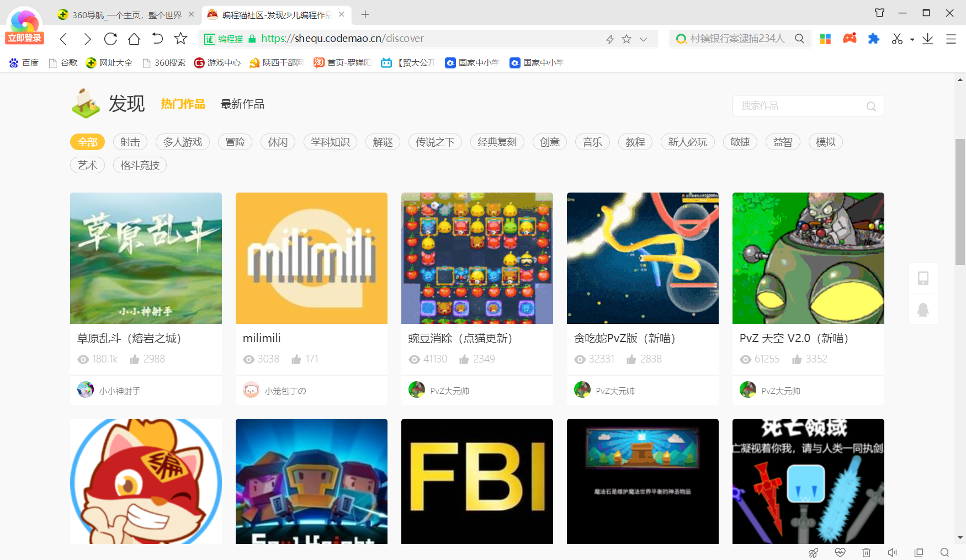Image resolution: width=966 pixels, height=560 pixels.
Task: Select the 音乐 category tag
Action: pyautogui.click(x=592, y=142)
